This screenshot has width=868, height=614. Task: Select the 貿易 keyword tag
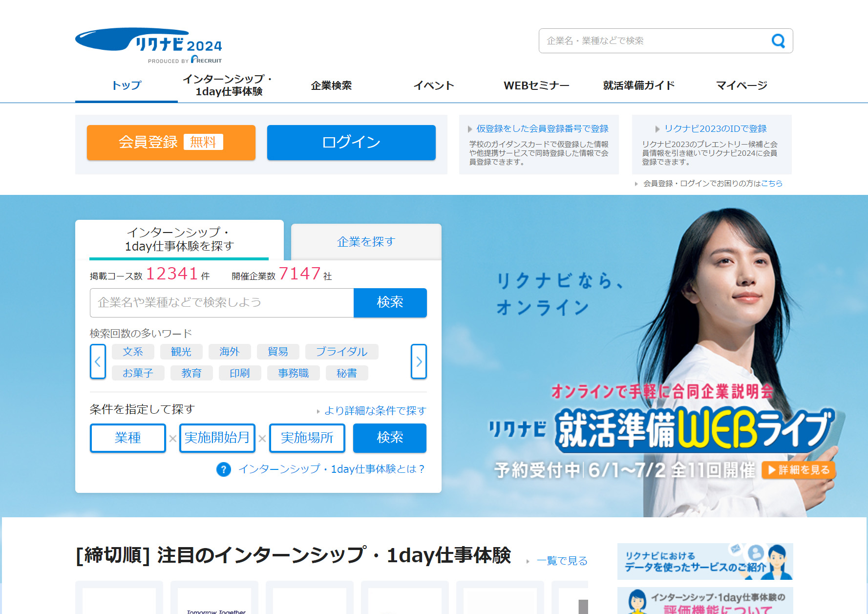[278, 352]
